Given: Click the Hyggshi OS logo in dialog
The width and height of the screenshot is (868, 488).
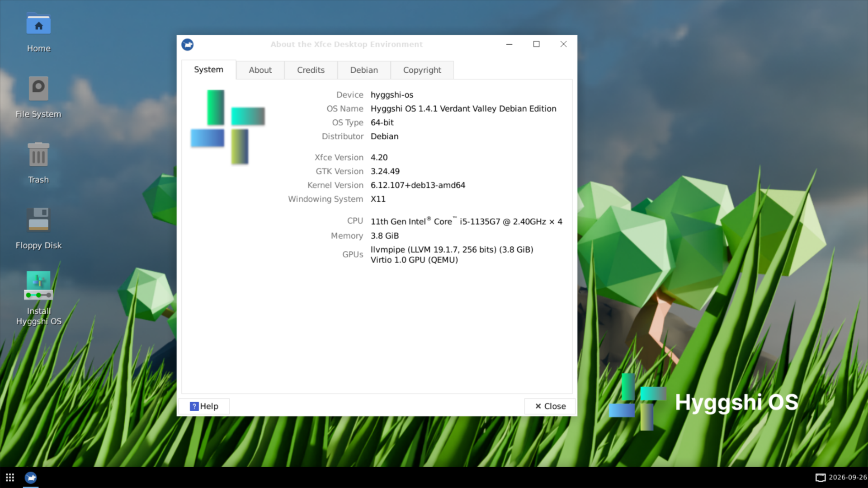Looking at the screenshot, I should point(228,127).
